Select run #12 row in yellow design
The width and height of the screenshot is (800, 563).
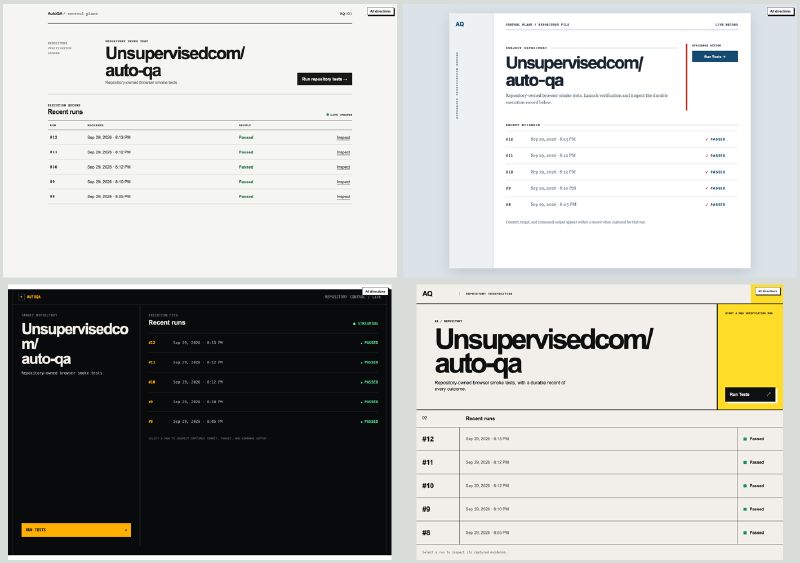click(x=599, y=439)
